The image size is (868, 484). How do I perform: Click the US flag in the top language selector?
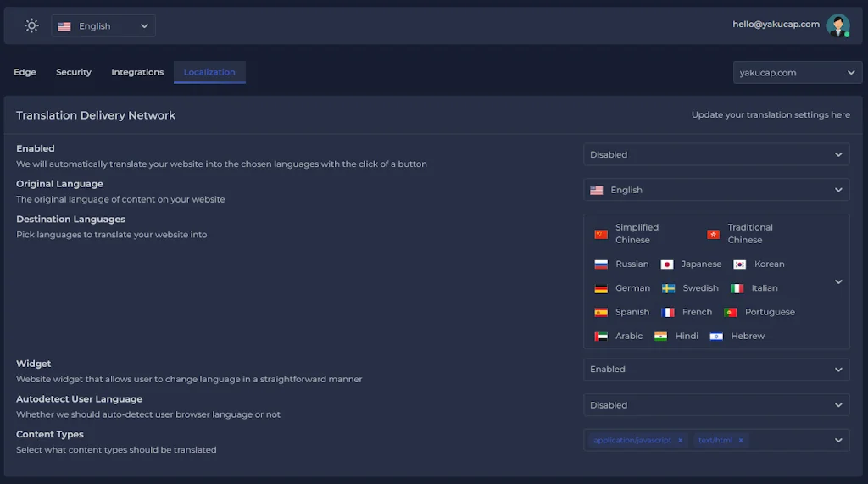[64, 26]
